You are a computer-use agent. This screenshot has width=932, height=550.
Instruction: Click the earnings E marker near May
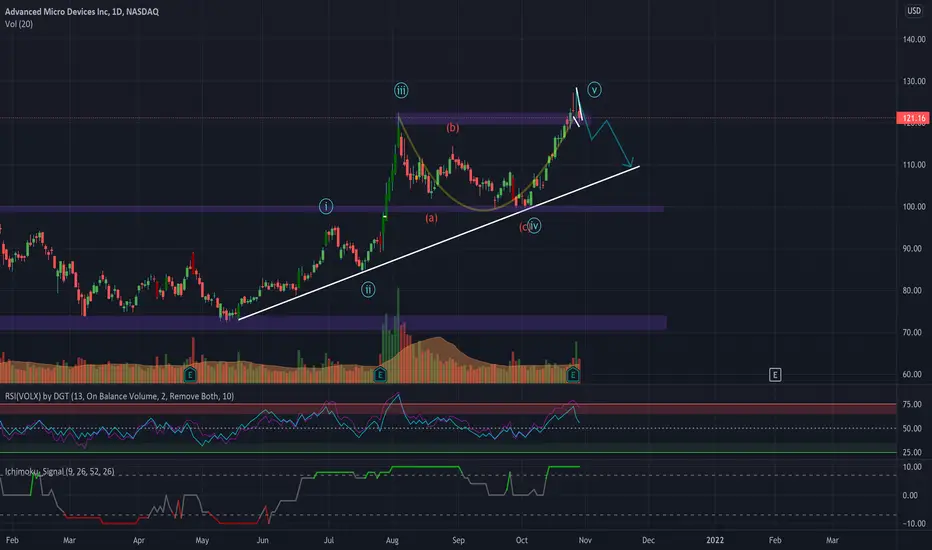190,375
